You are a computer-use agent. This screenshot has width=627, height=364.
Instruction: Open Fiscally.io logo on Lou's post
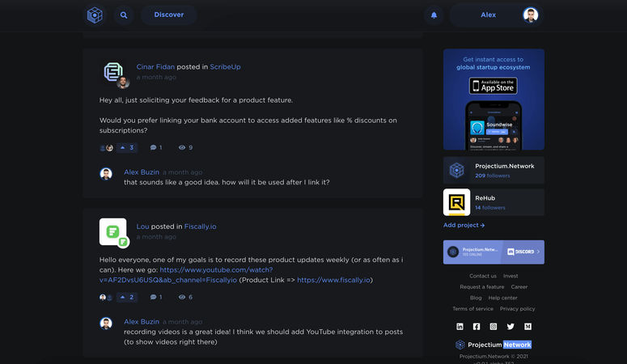pyautogui.click(x=113, y=232)
